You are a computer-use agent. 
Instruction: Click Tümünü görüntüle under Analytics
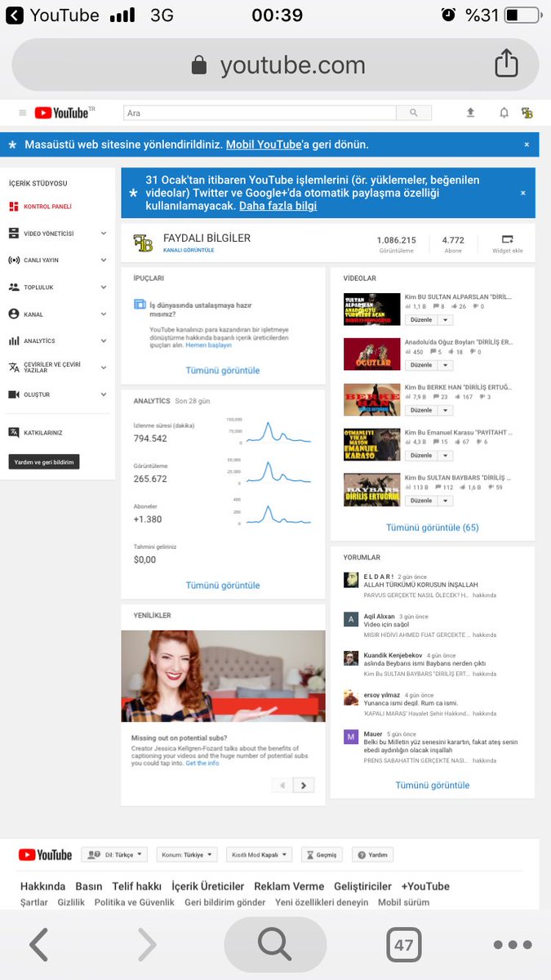(223, 586)
